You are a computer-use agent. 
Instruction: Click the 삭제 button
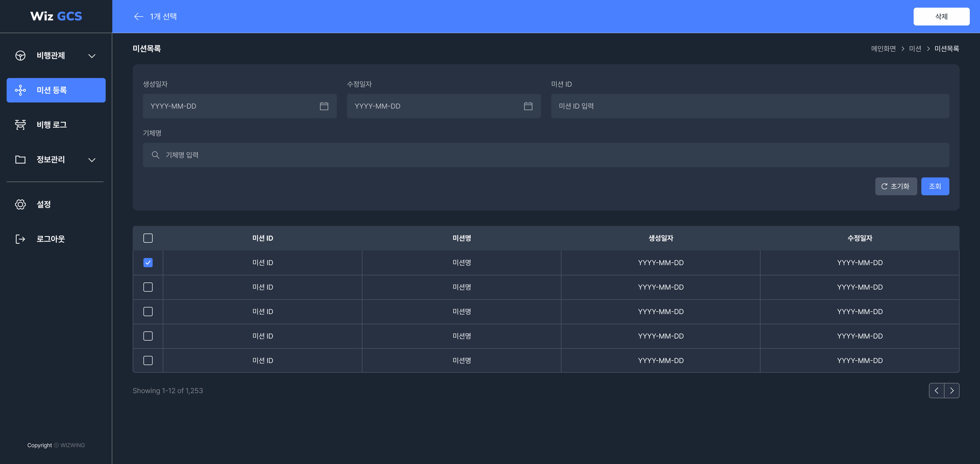pyautogui.click(x=941, y=16)
